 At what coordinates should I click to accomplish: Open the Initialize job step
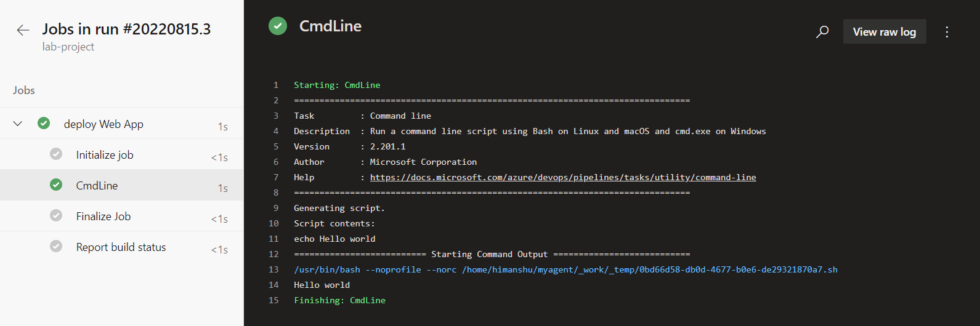coord(121,154)
